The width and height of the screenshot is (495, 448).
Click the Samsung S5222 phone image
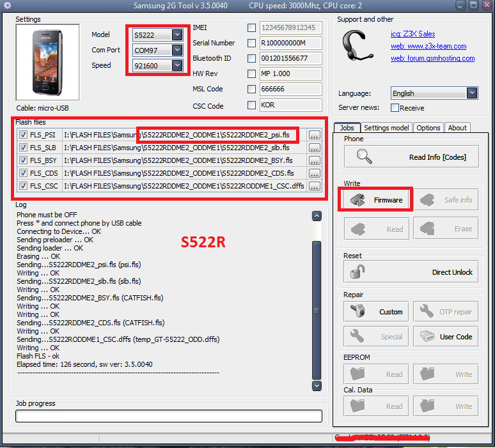[48, 62]
